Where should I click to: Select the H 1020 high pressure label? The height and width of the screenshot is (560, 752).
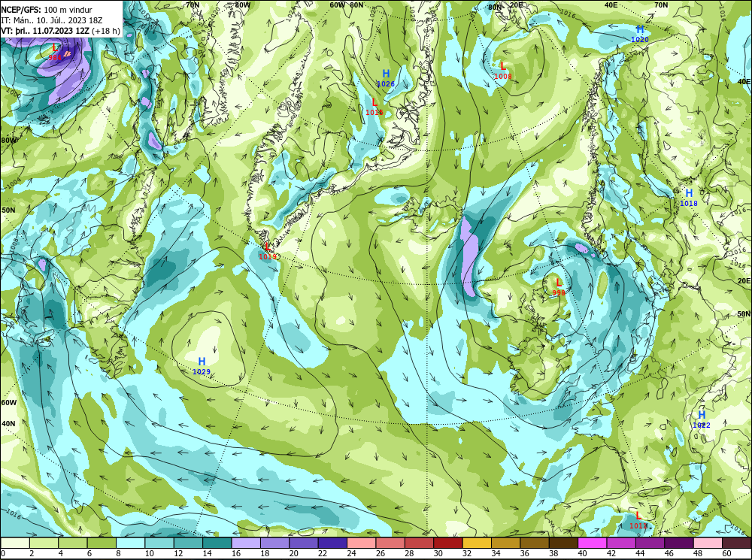640,35
